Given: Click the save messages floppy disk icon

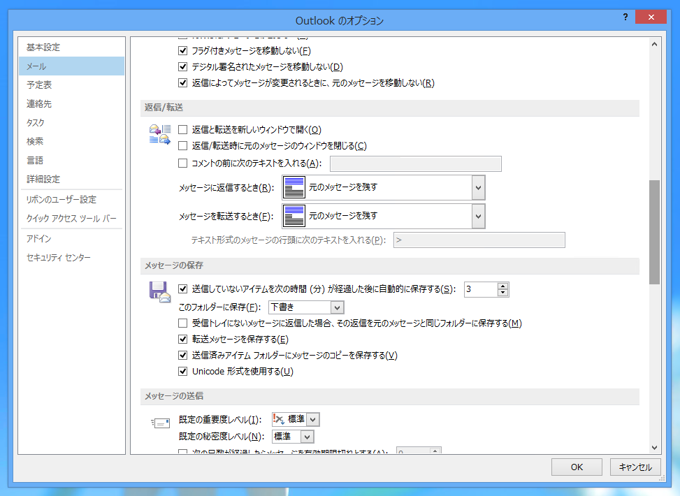Looking at the screenshot, I should (x=160, y=292).
